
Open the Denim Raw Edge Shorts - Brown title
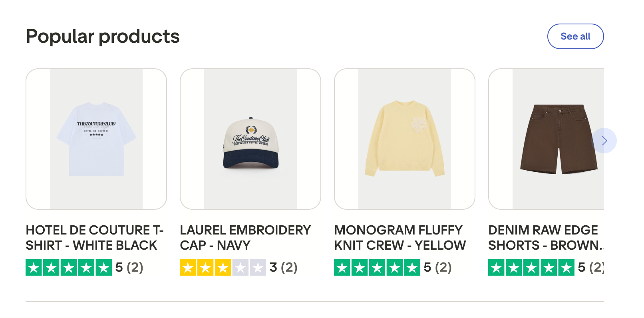(546, 238)
